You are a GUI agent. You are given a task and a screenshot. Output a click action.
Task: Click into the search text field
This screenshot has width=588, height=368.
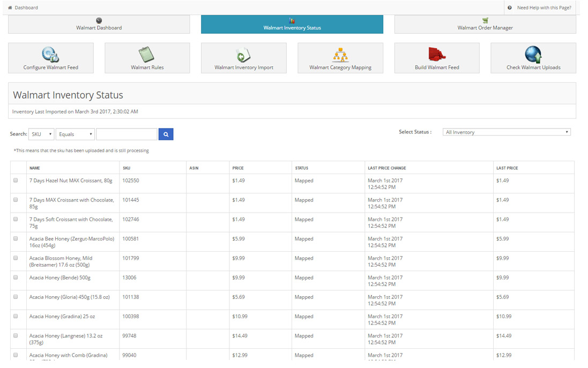click(x=126, y=134)
